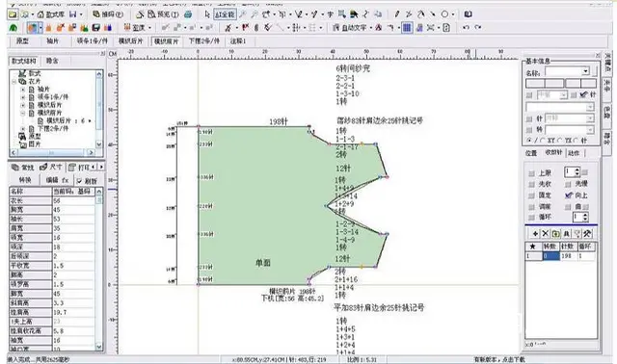Select the / radio button option

pyautogui.click(x=529, y=141)
